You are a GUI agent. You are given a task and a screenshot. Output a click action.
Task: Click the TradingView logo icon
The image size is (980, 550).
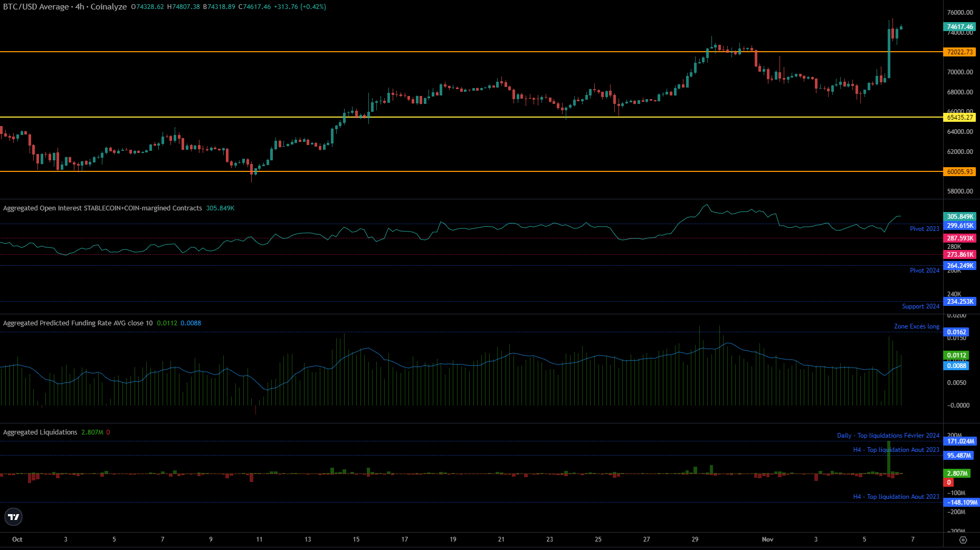point(13,517)
